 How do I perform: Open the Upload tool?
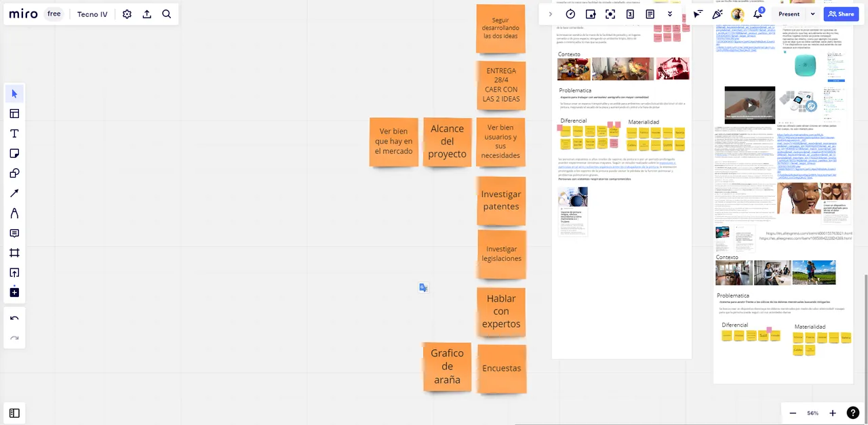point(14,272)
